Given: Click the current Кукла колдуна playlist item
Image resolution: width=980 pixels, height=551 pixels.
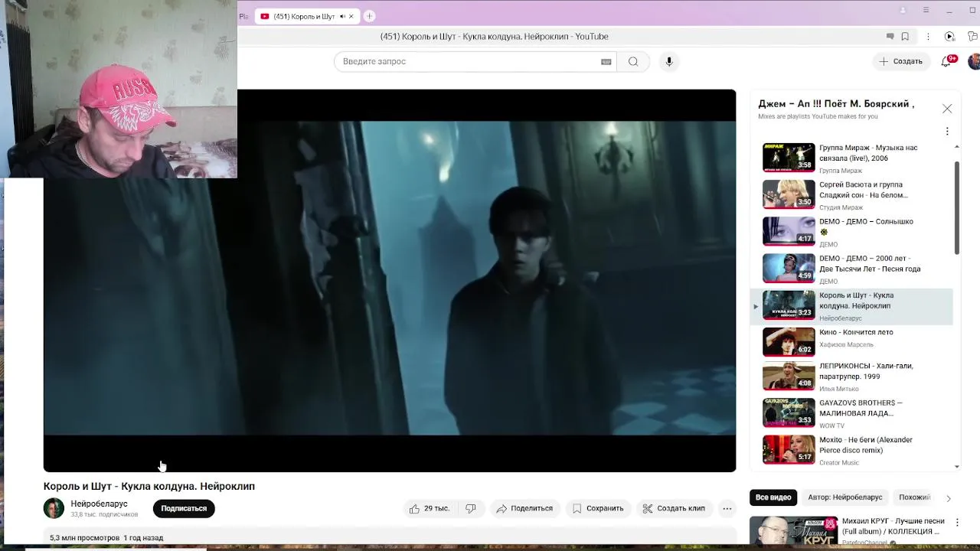Looking at the screenshot, I should click(x=852, y=306).
